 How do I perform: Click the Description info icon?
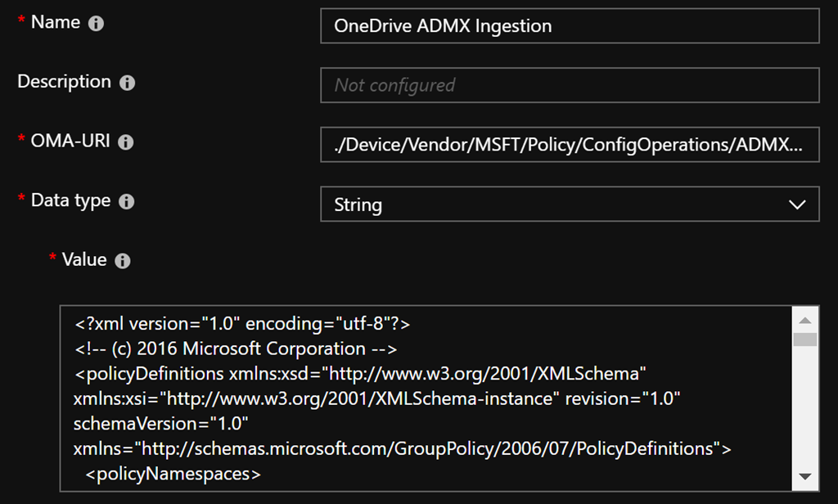pos(127,83)
